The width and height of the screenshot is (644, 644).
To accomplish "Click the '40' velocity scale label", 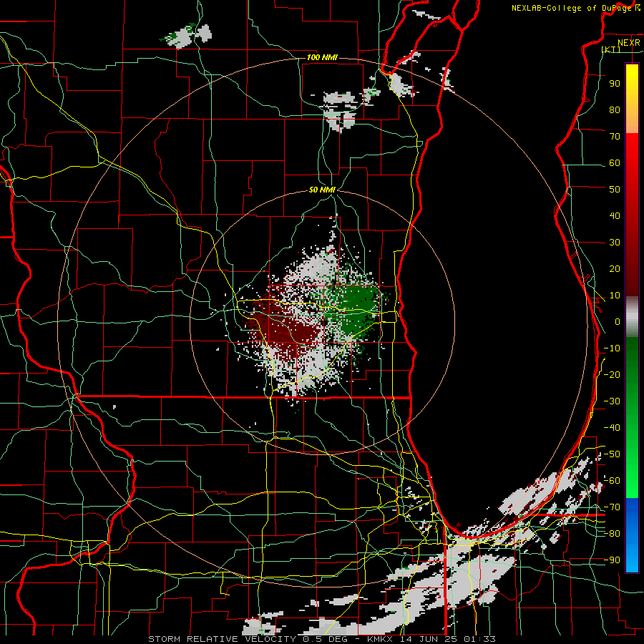I will point(615,215).
